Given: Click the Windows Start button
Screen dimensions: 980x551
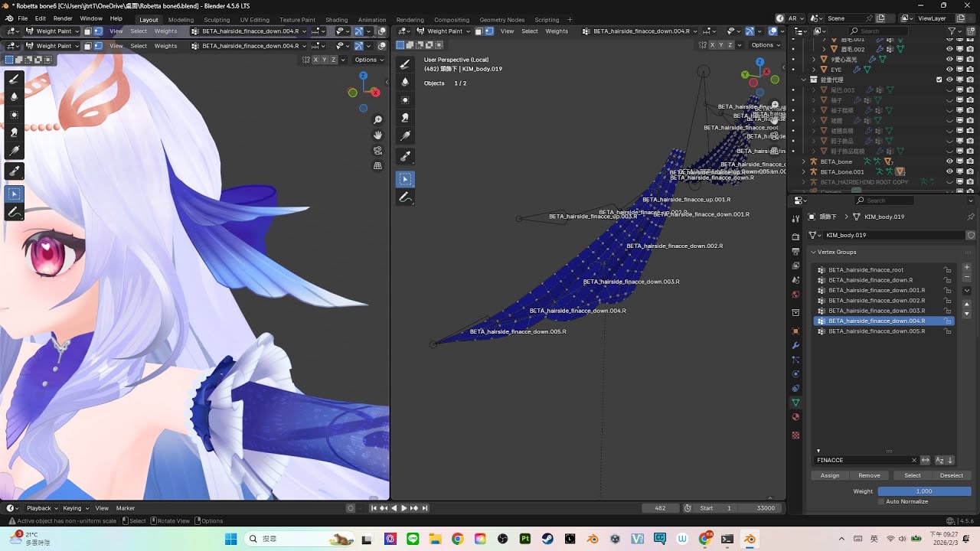Looking at the screenshot, I should point(230,539).
